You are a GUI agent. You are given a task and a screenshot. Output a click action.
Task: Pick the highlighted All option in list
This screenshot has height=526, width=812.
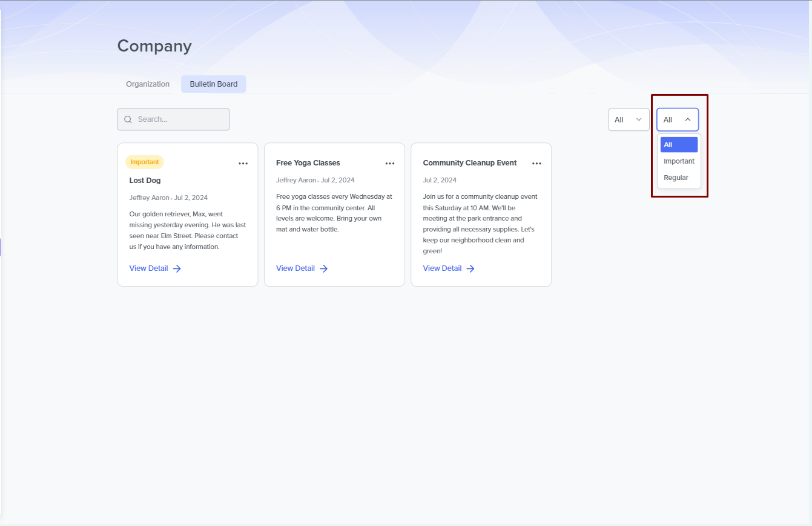pos(678,145)
